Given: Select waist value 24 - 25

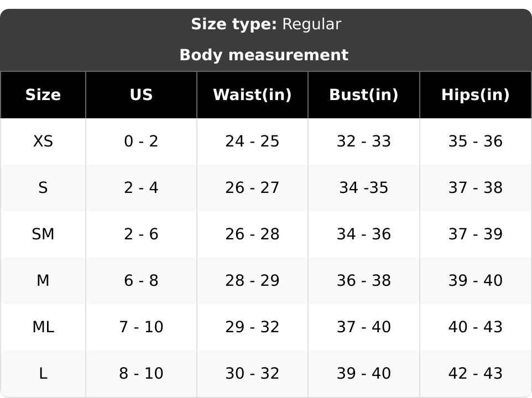Looking at the screenshot, I should (252, 142).
